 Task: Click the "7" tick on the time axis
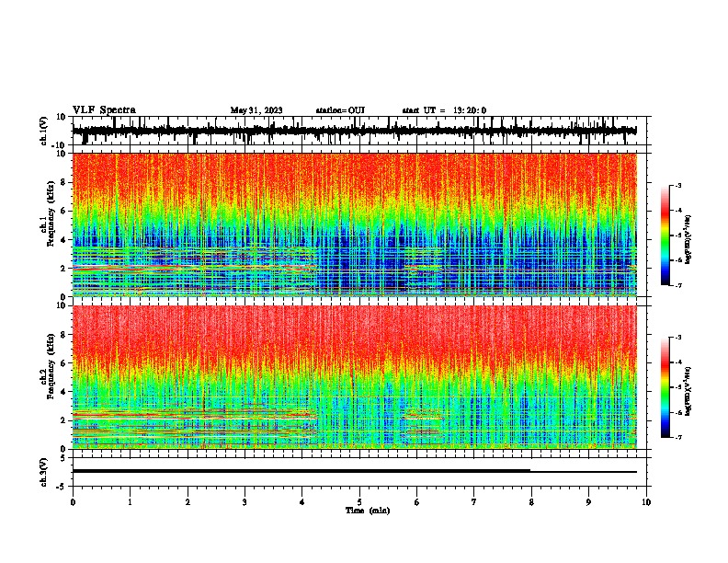click(474, 502)
